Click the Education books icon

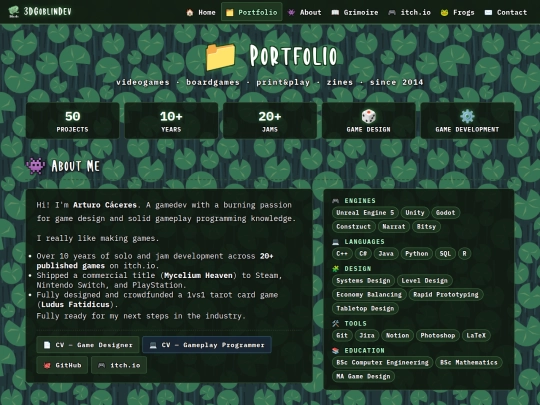tap(335, 351)
